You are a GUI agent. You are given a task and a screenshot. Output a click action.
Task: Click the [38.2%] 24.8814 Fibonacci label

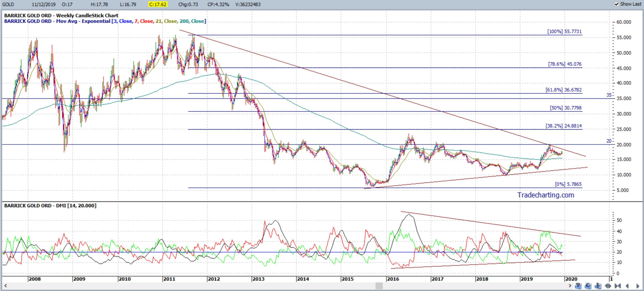pos(563,126)
